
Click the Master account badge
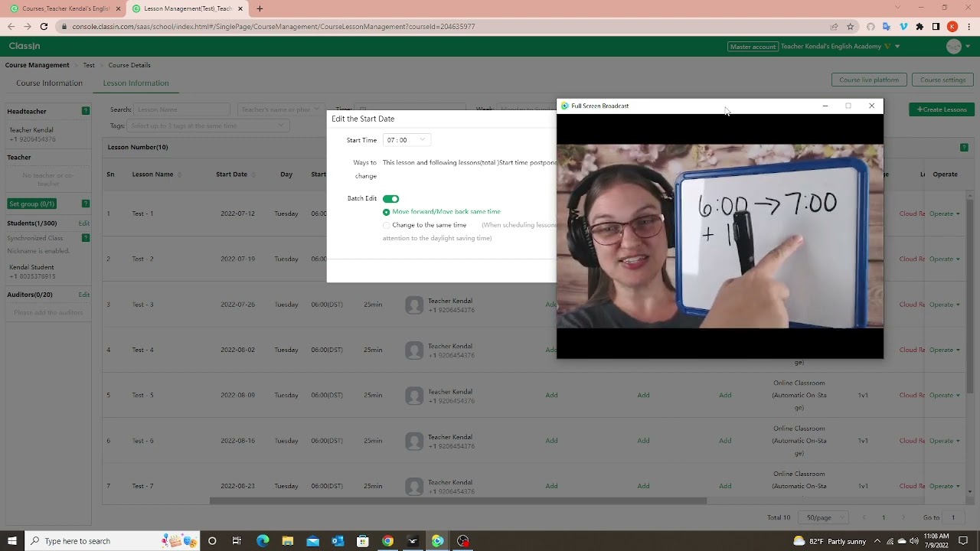pos(753,47)
